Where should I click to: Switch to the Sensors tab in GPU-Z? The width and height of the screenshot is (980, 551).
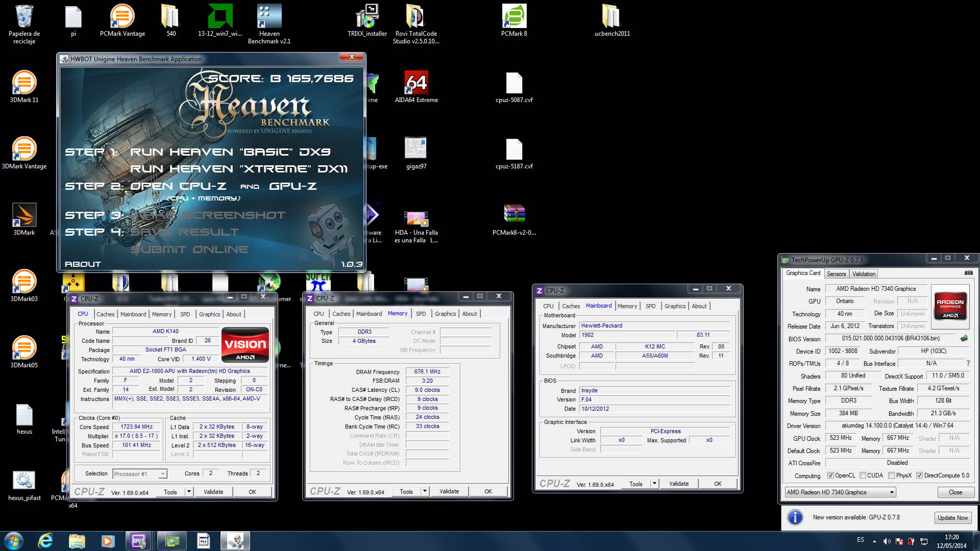836,274
